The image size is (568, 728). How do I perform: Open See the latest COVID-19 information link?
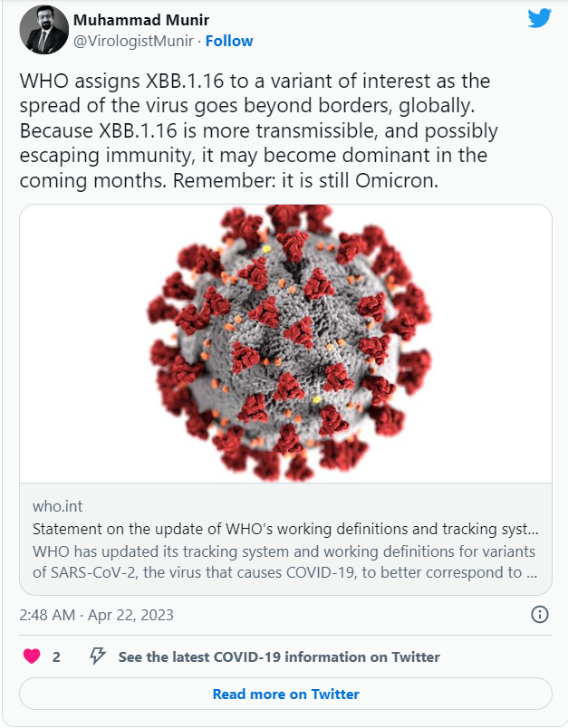click(279, 657)
